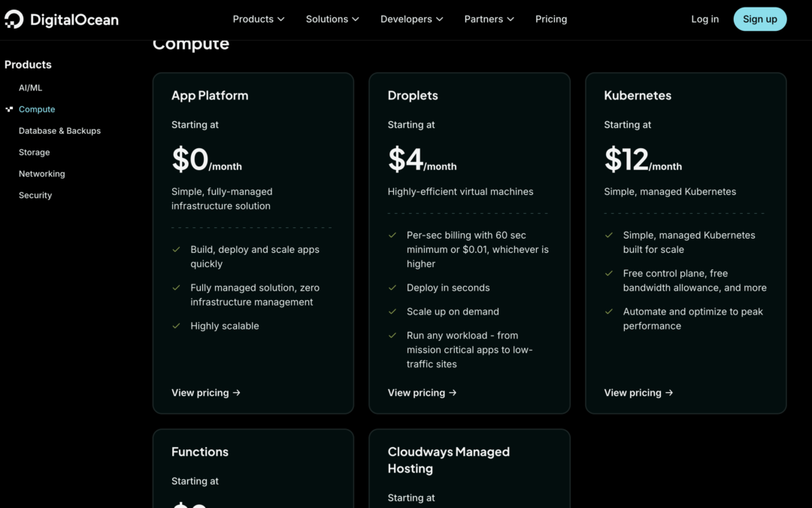
Task: Click "Simple, managed Kubernetes" description under price
Action: (670, 192)
